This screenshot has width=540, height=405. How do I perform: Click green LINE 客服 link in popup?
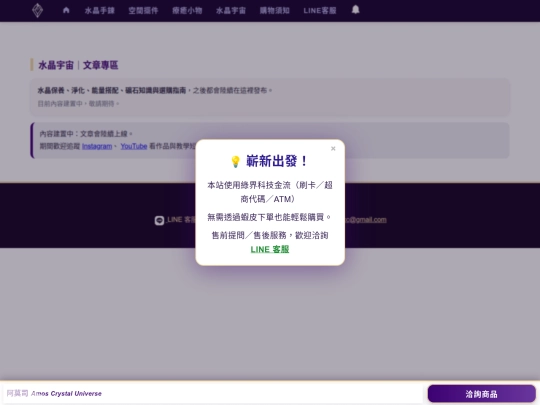point(270,249)
